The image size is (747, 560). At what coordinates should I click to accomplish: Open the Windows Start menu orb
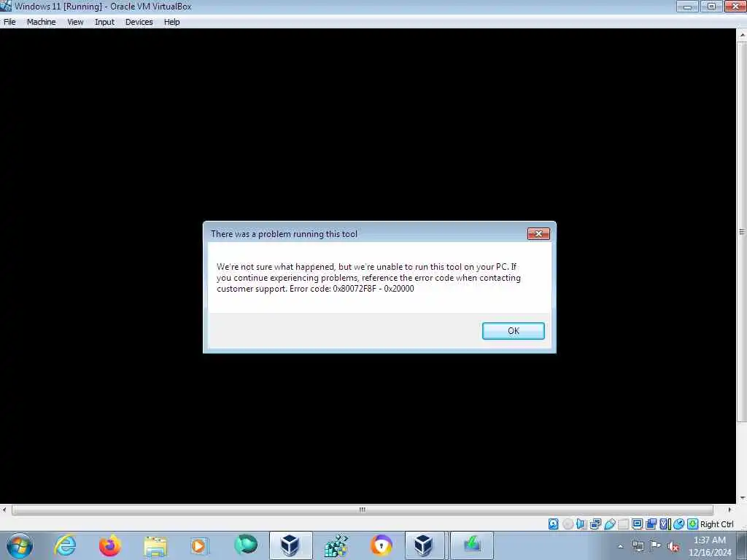click(20, 545)
